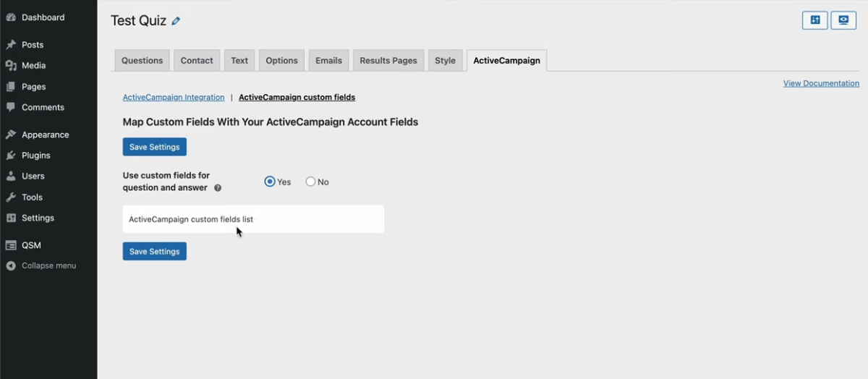Click Collapse menu text
868x379 pixels.
pyautogui.click(x=48, y=266)
